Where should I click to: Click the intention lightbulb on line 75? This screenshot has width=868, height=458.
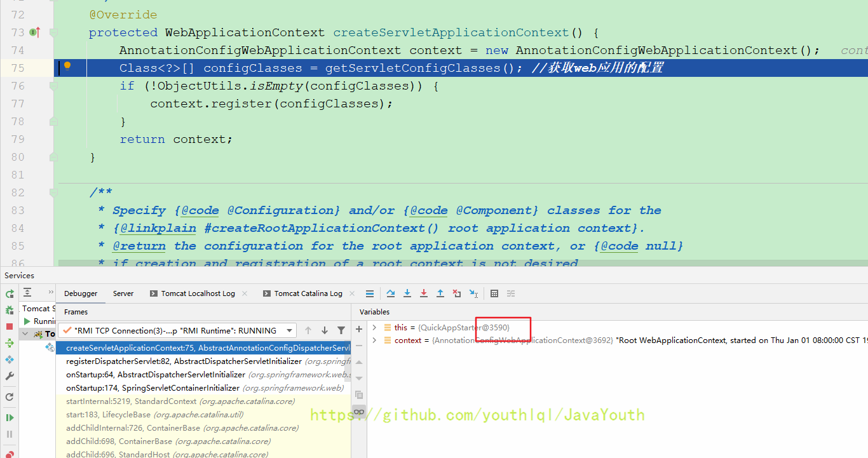click(67, 66)
